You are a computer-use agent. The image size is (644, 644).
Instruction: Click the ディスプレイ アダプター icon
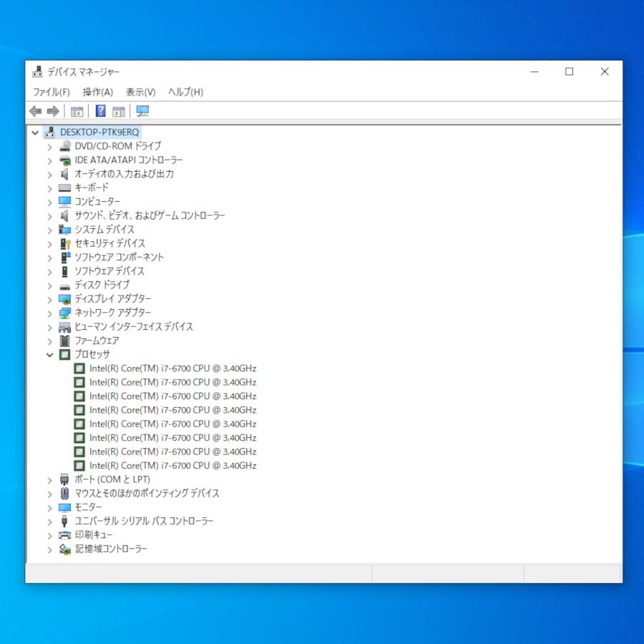click(x=65, y=299)
